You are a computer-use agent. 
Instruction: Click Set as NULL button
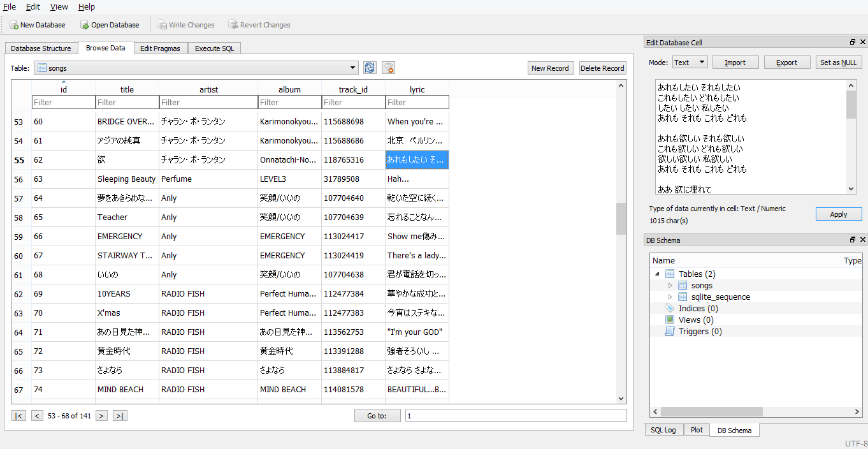click(x=839, y=63)
